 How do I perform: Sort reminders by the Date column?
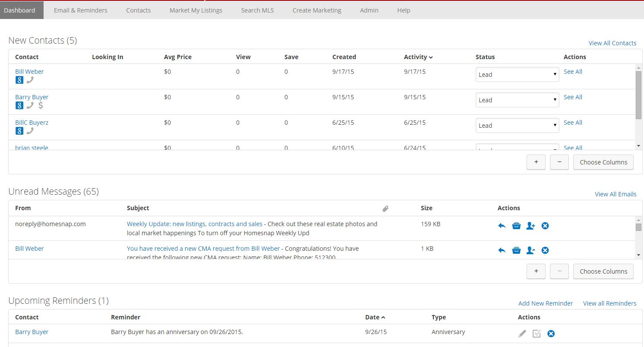375,317
